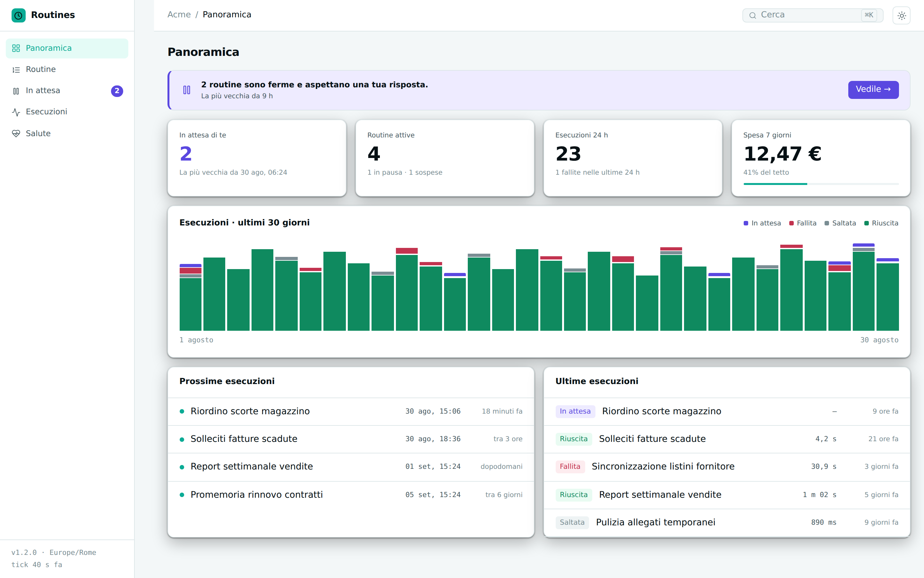Click the 'La più vecchia da 9 h' banner text
This screenshot has width=924, height=578.
tap(237, 96)
